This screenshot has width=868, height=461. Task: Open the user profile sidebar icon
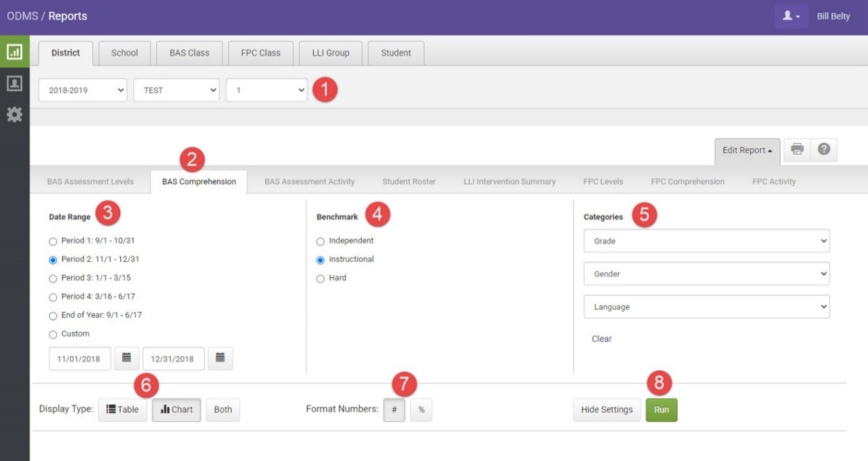[x=14, y=84]
